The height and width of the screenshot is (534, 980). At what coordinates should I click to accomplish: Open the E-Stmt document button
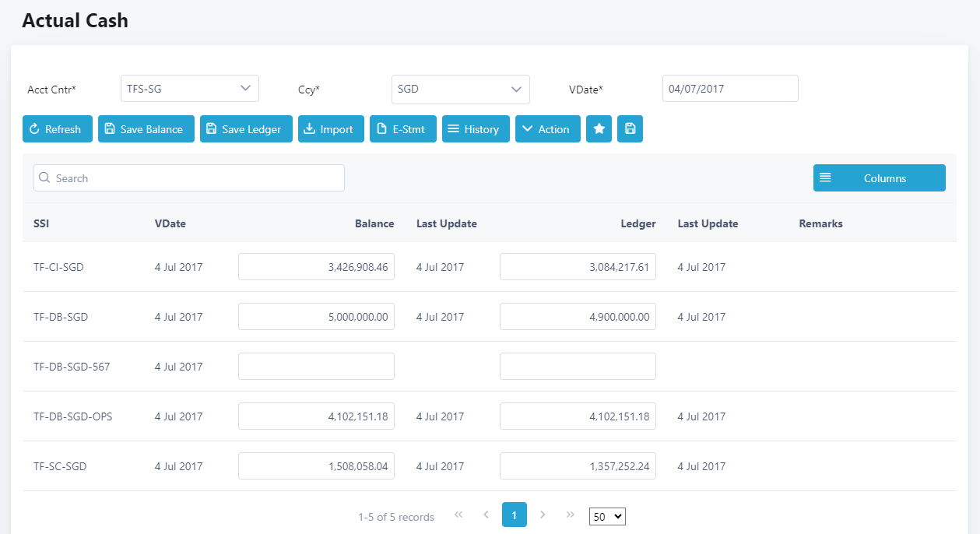pyautogui.click(x=402, y=129)
